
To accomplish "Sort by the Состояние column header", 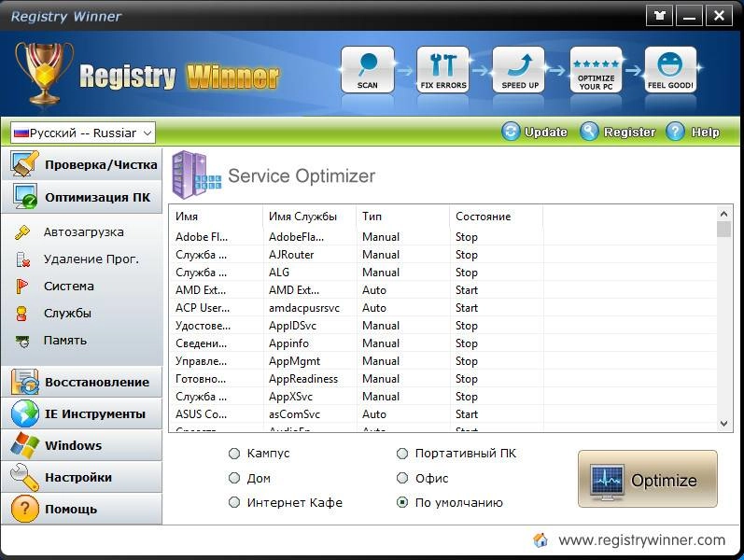I will tap(496, 217).
